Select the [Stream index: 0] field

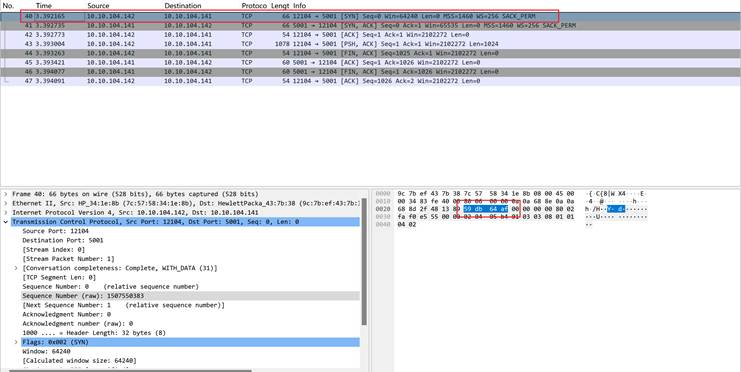tap(53, 250)
